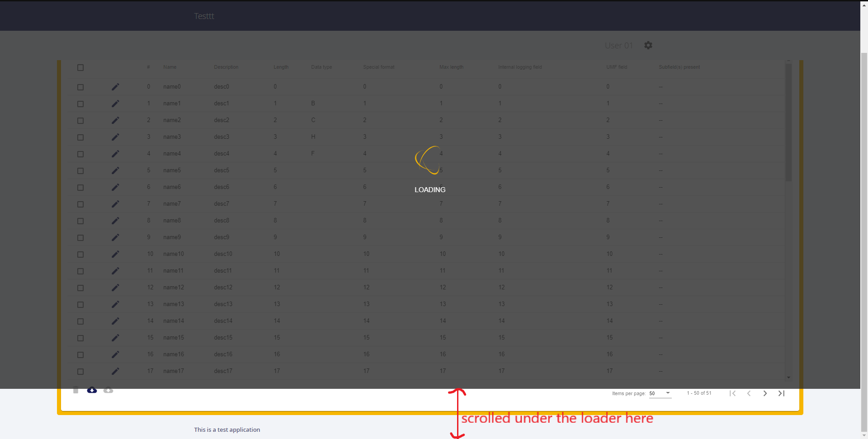Screen dimensions: 868x439
Task: Click the User 01 account label
Action: click(x=618, y=45)
